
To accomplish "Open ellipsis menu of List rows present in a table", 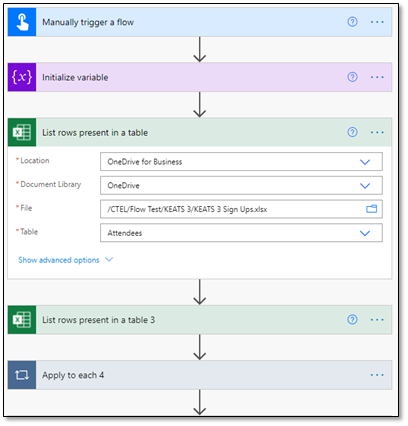I will [x=377, y=132].
